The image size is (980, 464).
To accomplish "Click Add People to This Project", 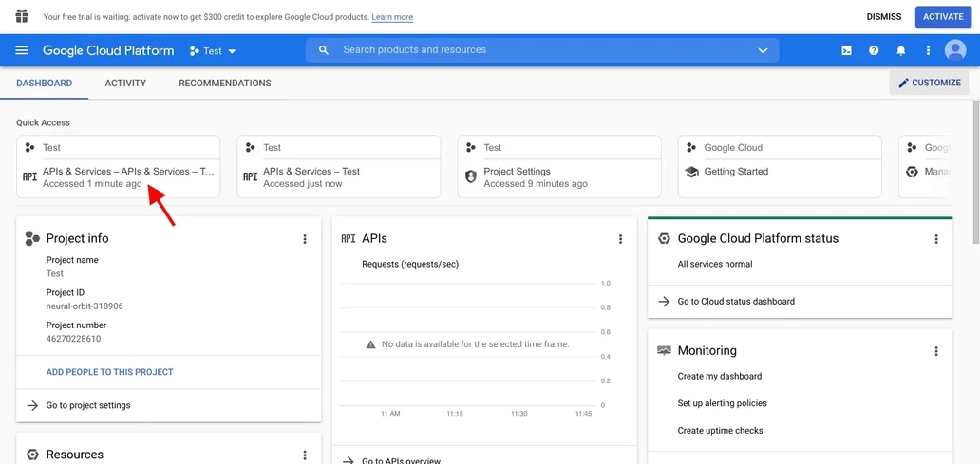I will [109, 372].
